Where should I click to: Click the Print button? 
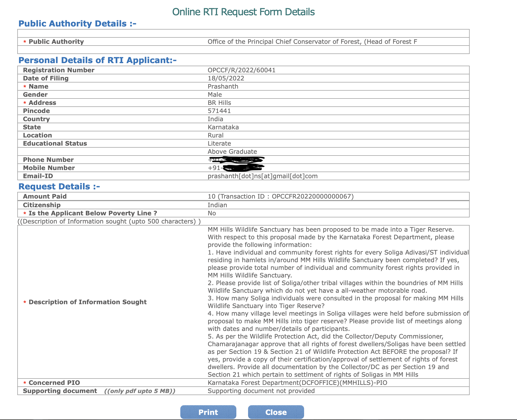208,412
